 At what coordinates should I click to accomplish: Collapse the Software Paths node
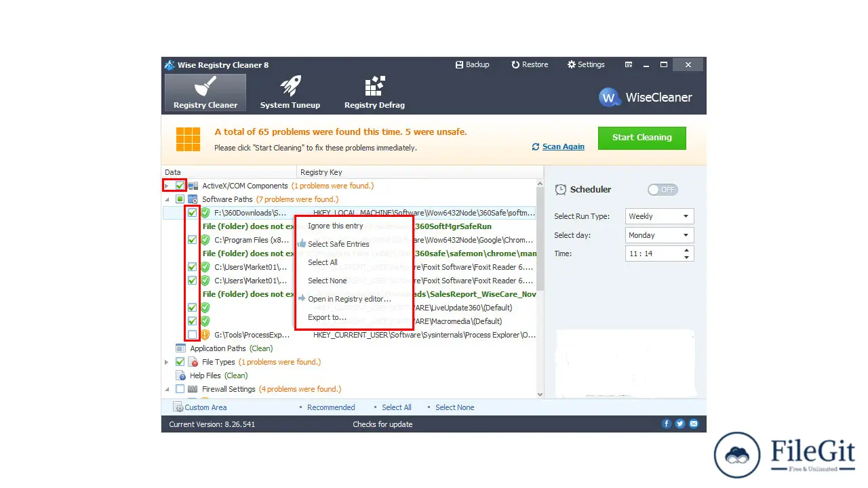tap(167, 199)
